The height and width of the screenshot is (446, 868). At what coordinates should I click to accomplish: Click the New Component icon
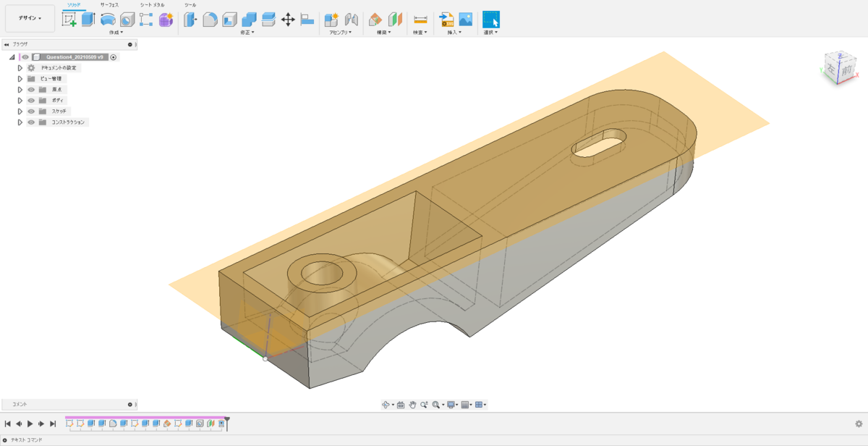click(331, 20)
